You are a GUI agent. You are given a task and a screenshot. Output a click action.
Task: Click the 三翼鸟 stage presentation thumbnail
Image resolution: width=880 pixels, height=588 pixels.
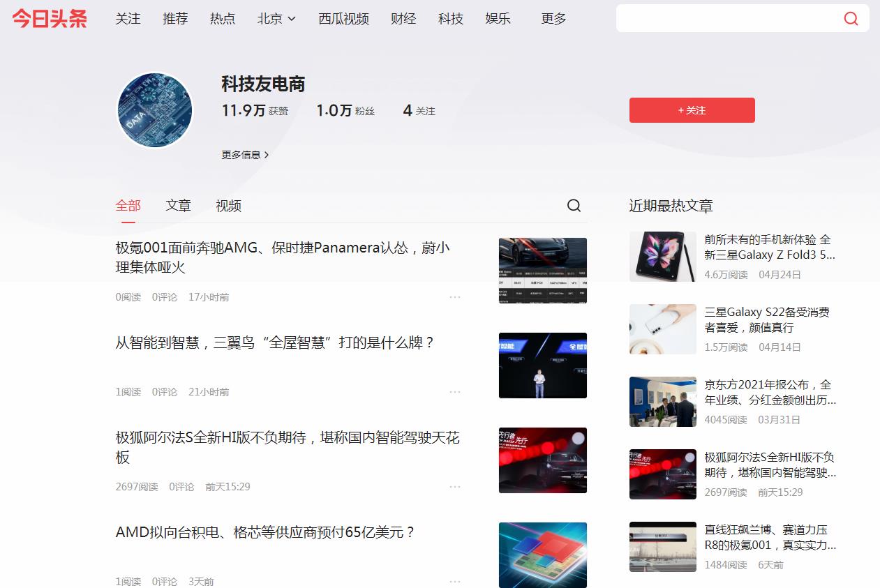click(x=543, y=365)
